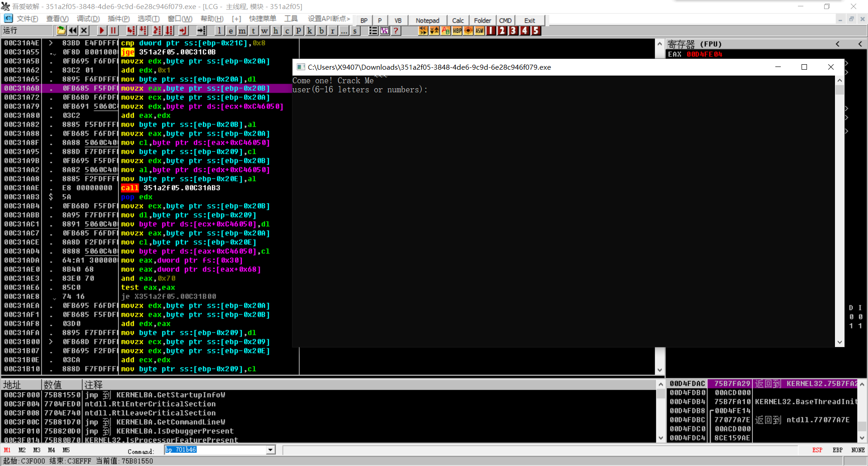The height and width of the screenshot is (466, 868).
Task: Open the HBP hardware breakpoint plugin
Action: coord(457,30)
